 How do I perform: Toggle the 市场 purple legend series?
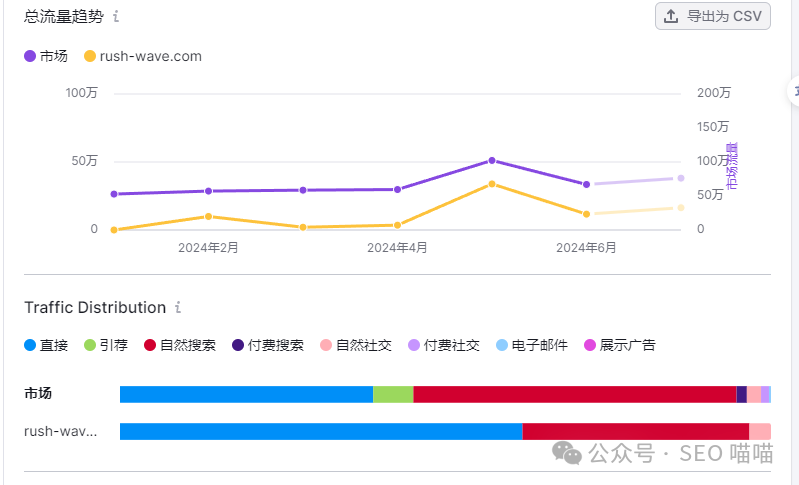tap(46, 56)
